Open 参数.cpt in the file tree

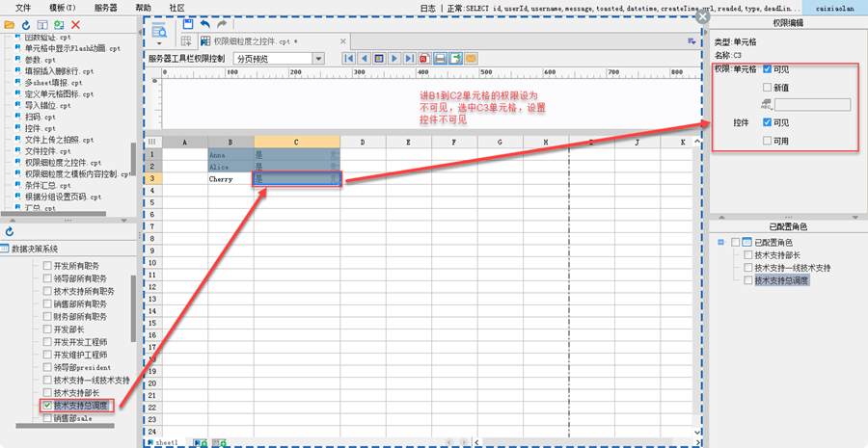(40, 60)
